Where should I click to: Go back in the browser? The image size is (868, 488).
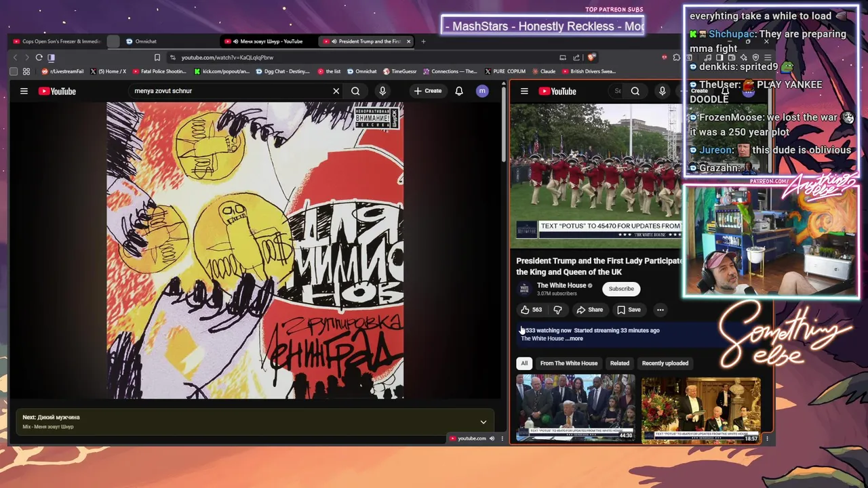[x=16, y=58]
